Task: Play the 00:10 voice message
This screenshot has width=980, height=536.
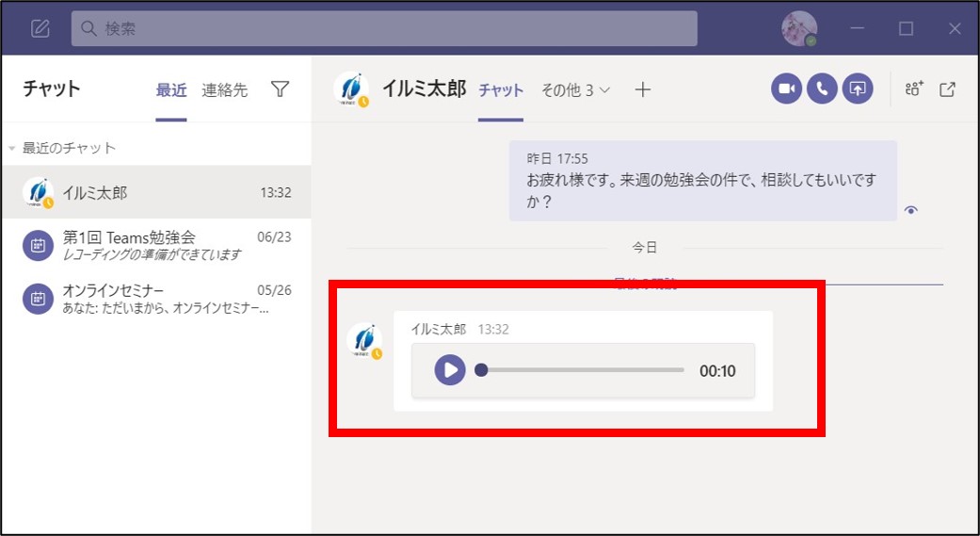Action: point(450,370)
